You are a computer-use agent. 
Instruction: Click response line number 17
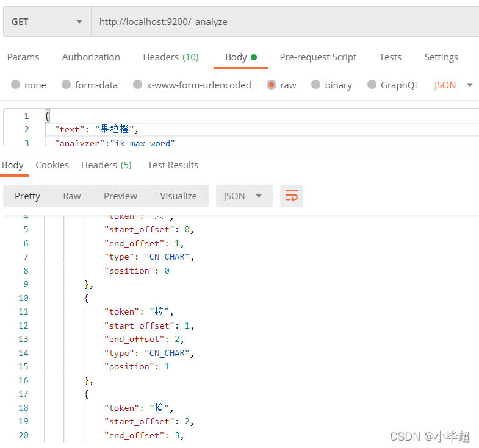23,394
